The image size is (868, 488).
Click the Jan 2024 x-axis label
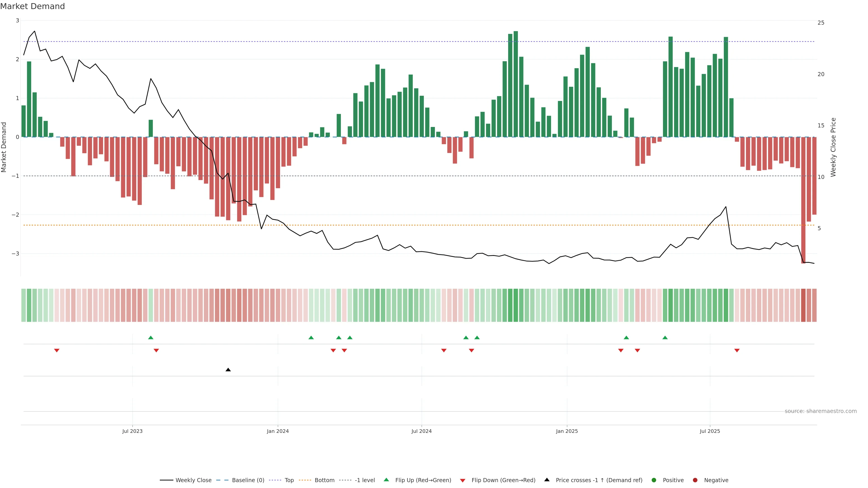point(278,431)
